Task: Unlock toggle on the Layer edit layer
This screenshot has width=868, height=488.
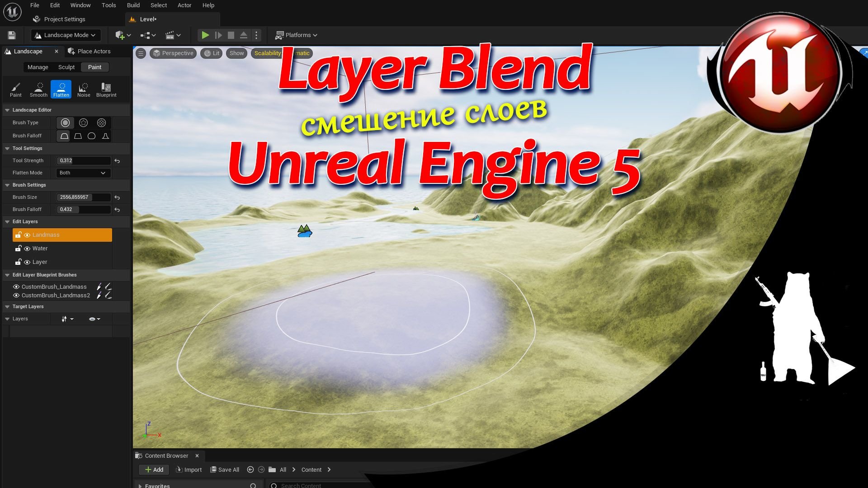Action: pyautogui.click(x=18, y=262)
